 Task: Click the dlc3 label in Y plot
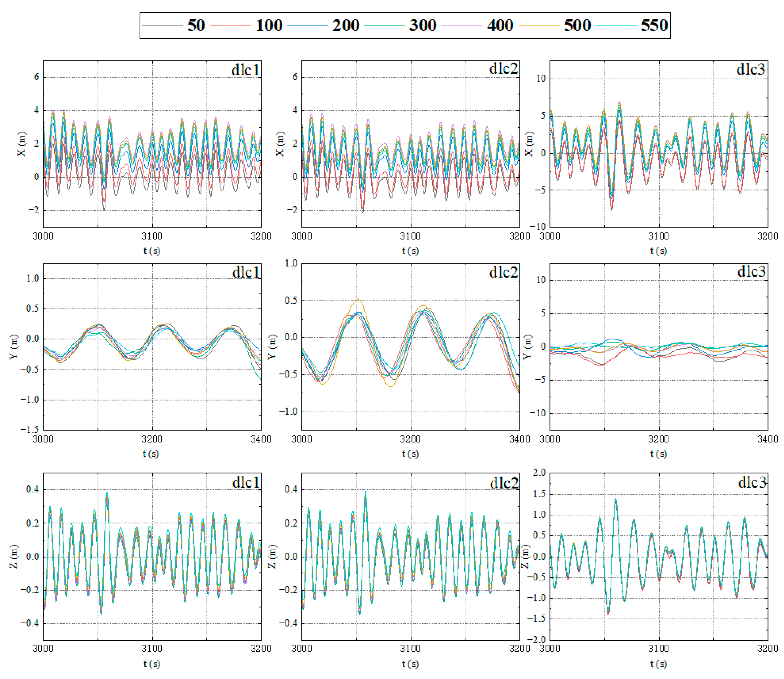tap(752, 271)
